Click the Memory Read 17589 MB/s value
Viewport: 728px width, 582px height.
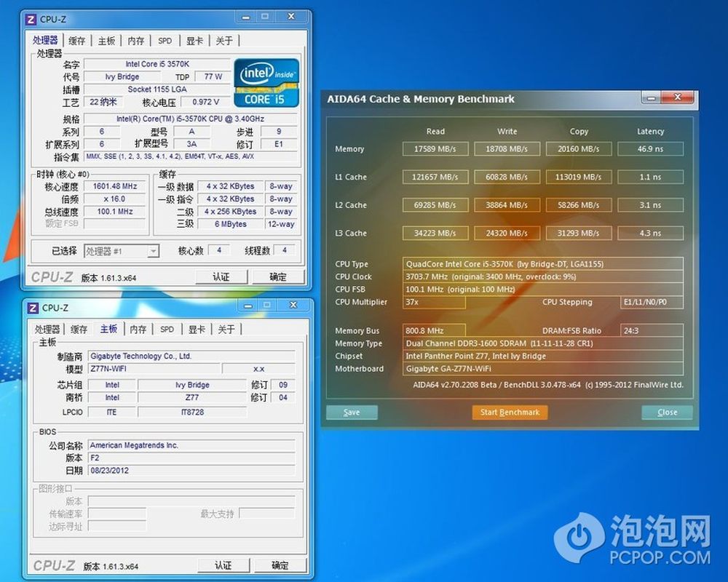click(435, 149)
